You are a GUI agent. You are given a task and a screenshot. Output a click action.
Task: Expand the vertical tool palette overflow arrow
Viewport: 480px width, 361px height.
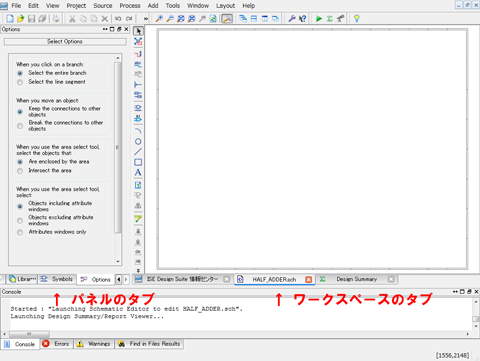[138, 271]
